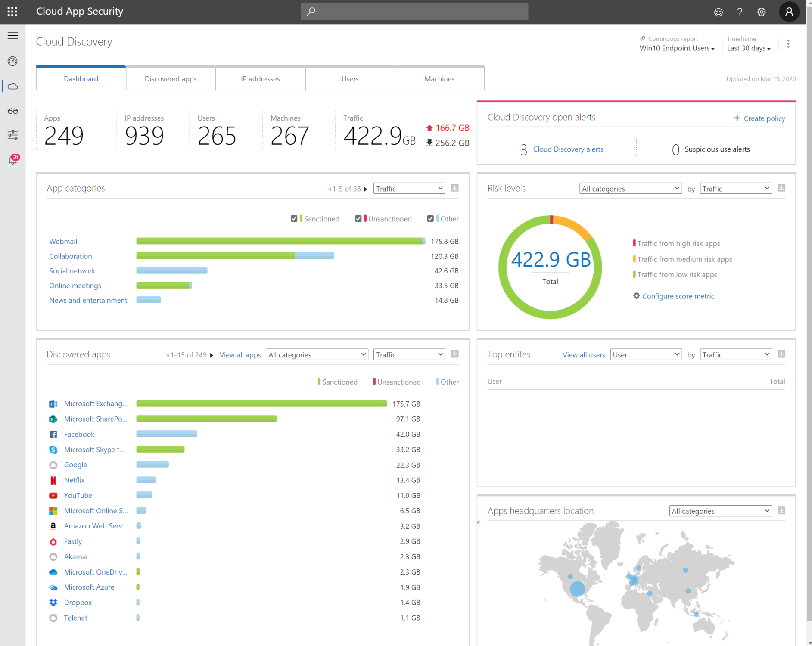The width and height of the screenshot is (812, 646).
Task: Switch to the Discovered apps tab
Action: tap(171, 78)
